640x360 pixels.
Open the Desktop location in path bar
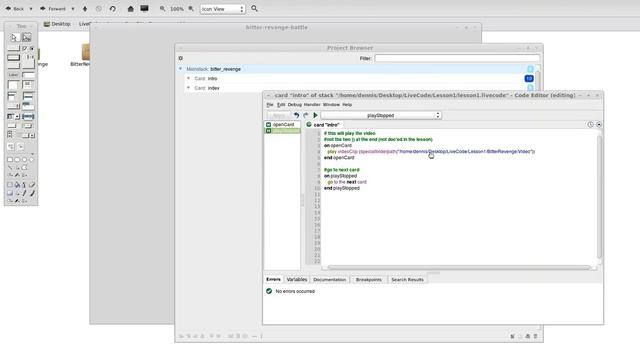click(x=57, y=24)
